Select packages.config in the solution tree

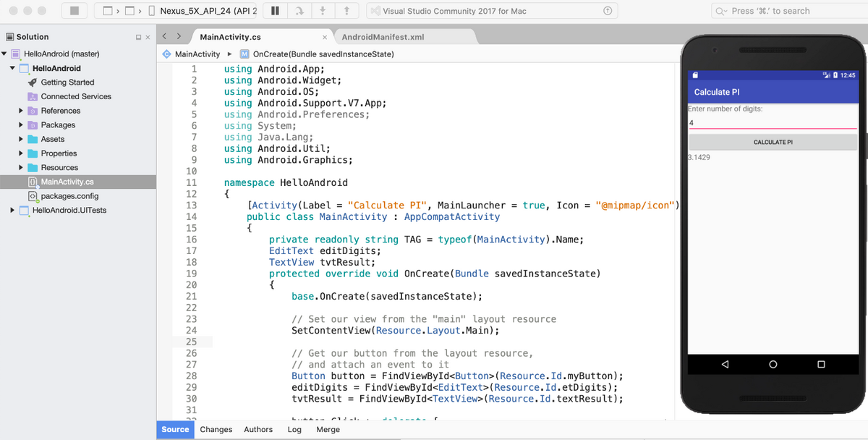[x=69, y=196]
